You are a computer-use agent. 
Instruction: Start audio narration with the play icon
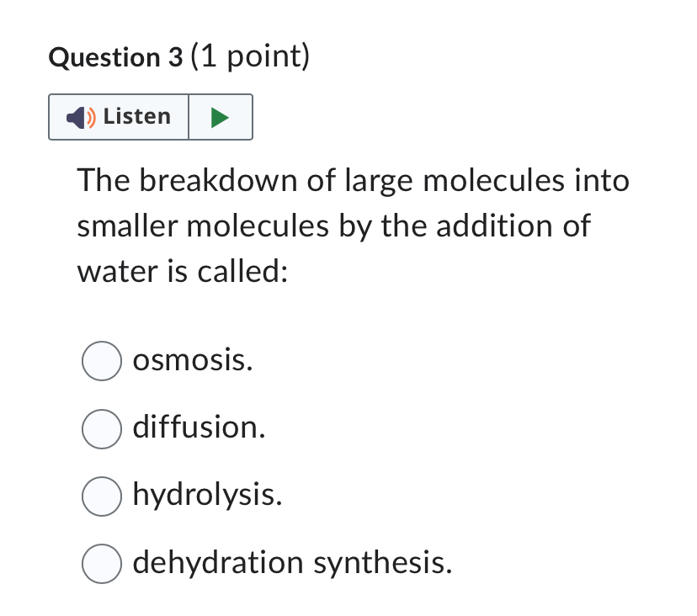[220, 117]
